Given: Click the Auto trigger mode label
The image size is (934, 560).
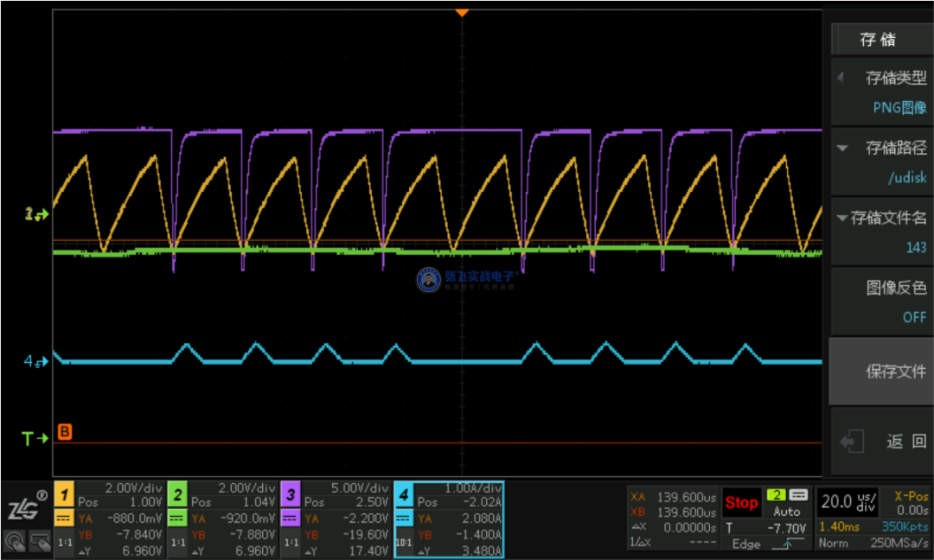Looking at the screenshot, I should [786, 512].
